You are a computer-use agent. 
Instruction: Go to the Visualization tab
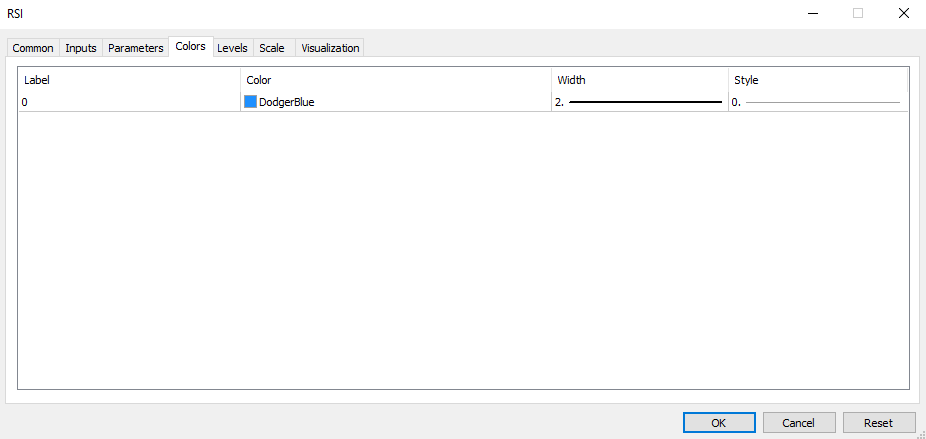[x=330, y=48]
